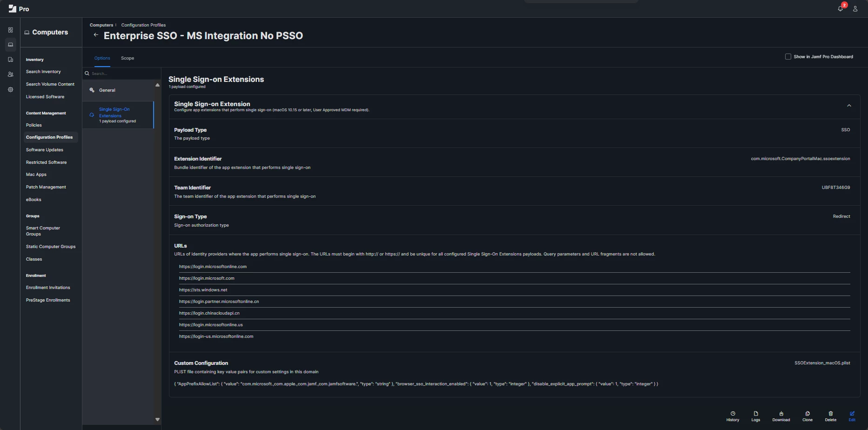Open the Settings gear icon in the left rail
The image size is (868, 430).
click(x=10, y=89)
